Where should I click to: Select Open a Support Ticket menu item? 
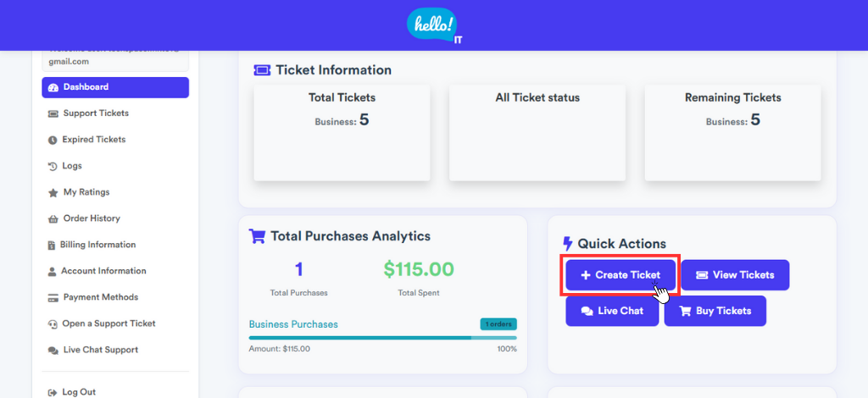pyautogui.click(x=108, y=323)
